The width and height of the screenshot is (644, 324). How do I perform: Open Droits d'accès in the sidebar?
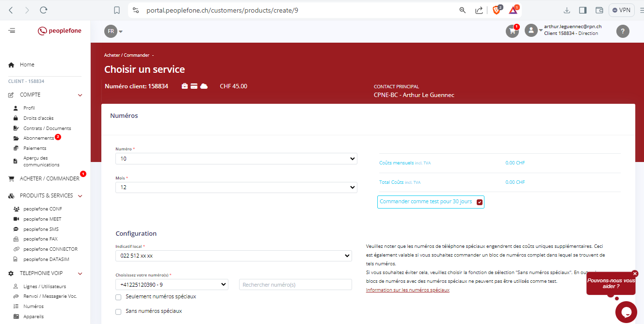click(x=38, y=118)
